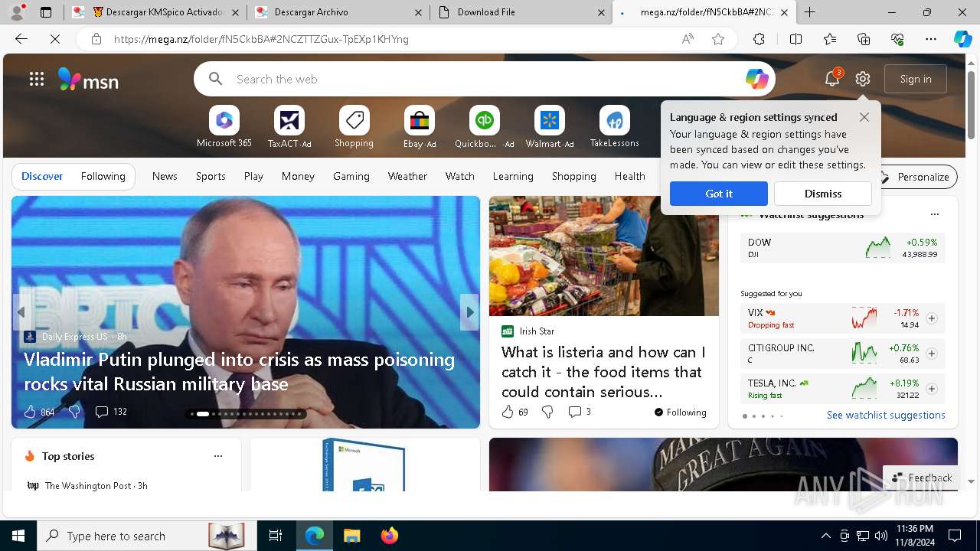Like the Putin story
Viewport: 980px width, 551px height.
pyautogui.click(x=31, y=412)
